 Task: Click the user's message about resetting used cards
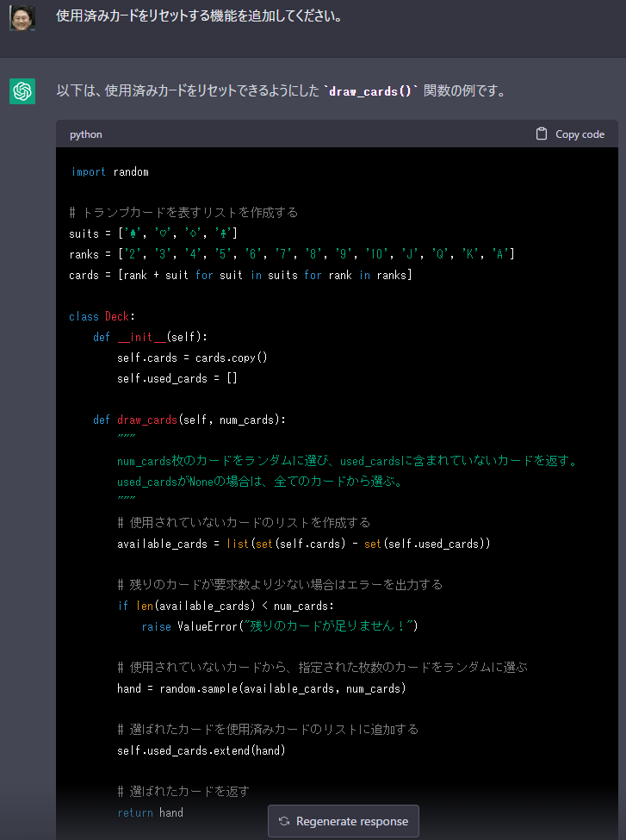[199, 16]
